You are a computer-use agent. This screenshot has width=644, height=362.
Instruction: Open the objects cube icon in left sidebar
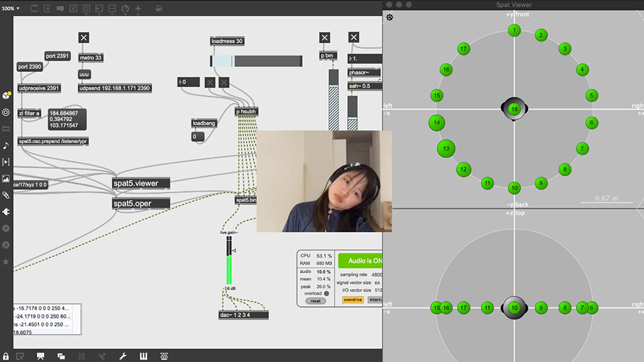6,95
